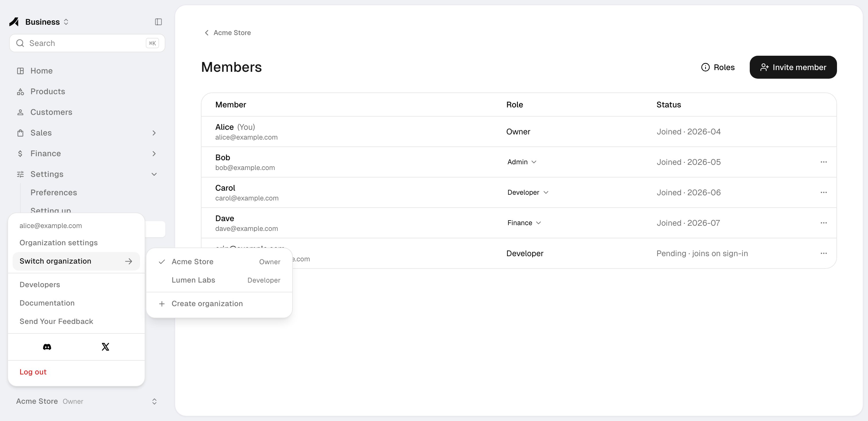Click Send Your Feedback
This screenshot has width=868, height=421.
[x=76, y=322]
